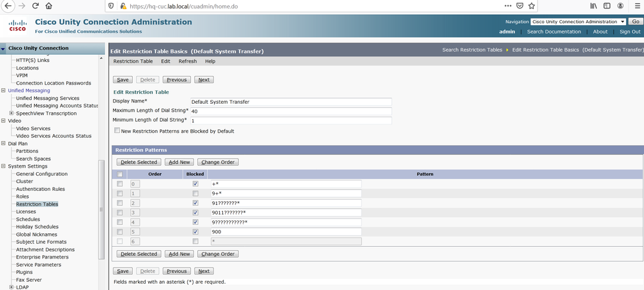Open the Firefox account icon

620,6
